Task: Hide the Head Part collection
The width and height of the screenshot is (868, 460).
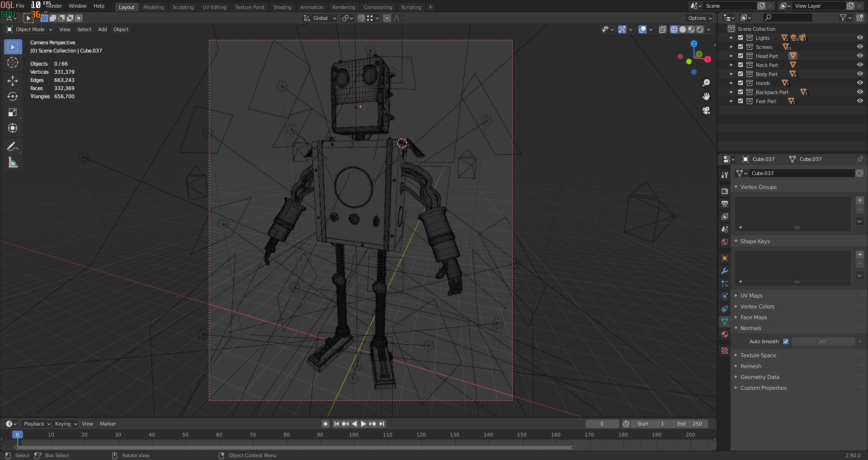Action: (x=860, y=56)
